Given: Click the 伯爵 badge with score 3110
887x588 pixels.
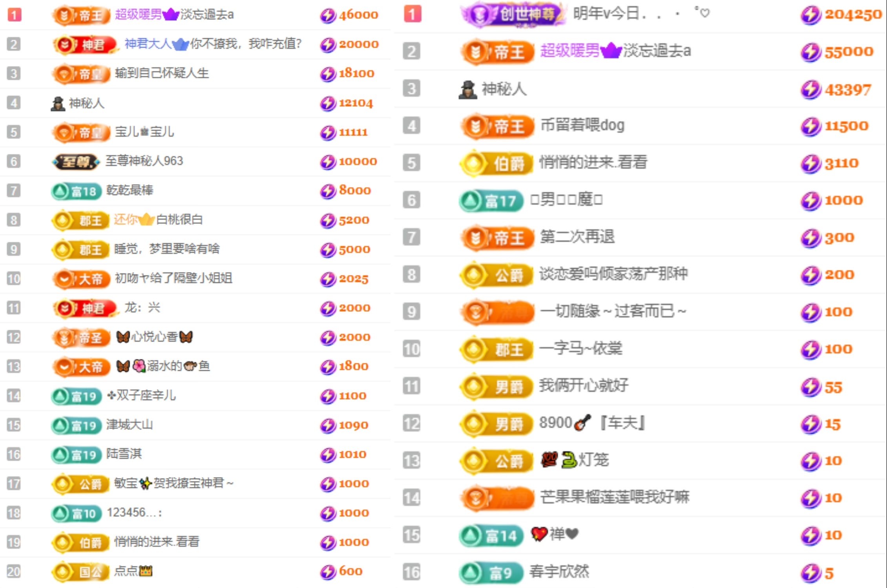Looking at the screenshot, I should click(x=496, y=163).
